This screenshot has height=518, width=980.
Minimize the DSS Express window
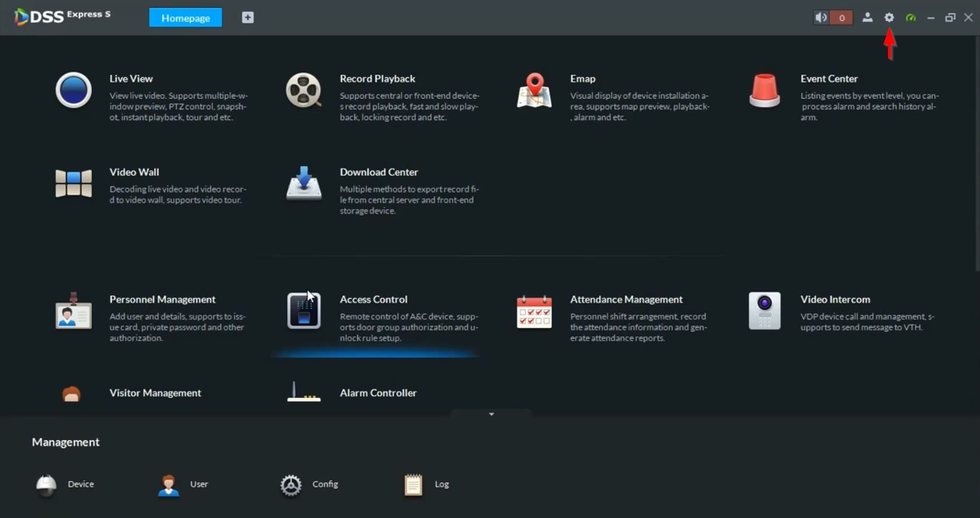[x=930, y=18]
